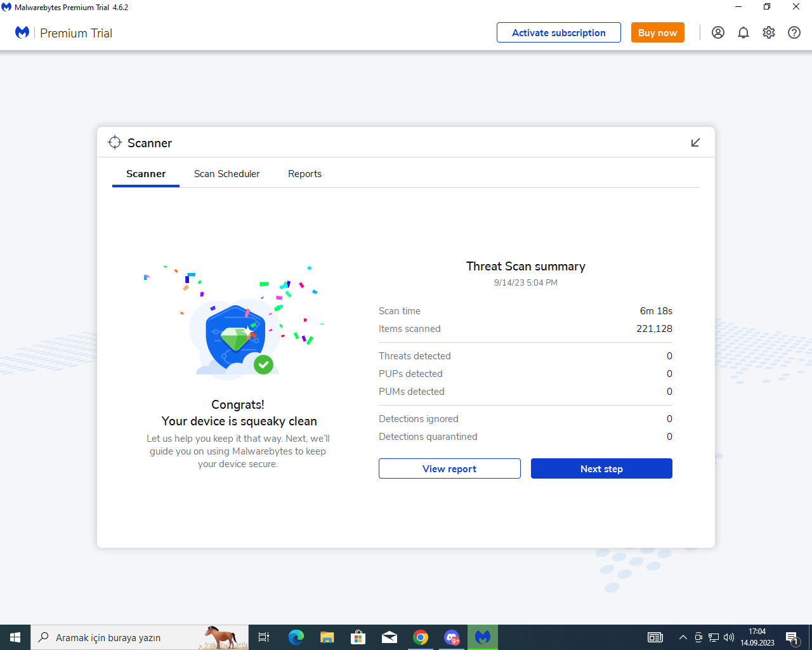
Task: Collapse the Scanner card with arrow icon
Action: (x=695, y=142)
